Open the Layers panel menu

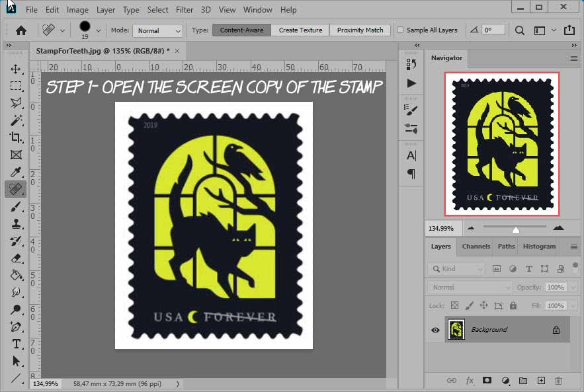tap(574, 247)
